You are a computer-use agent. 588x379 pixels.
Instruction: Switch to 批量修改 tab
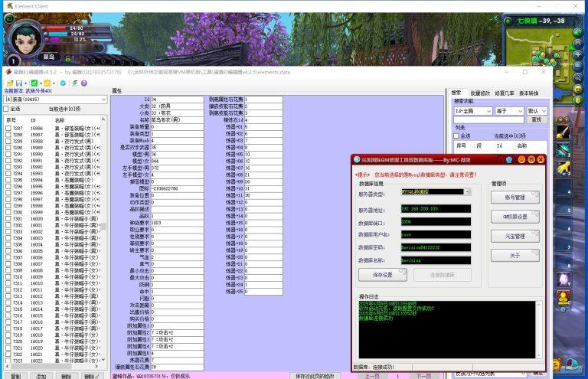480,93
